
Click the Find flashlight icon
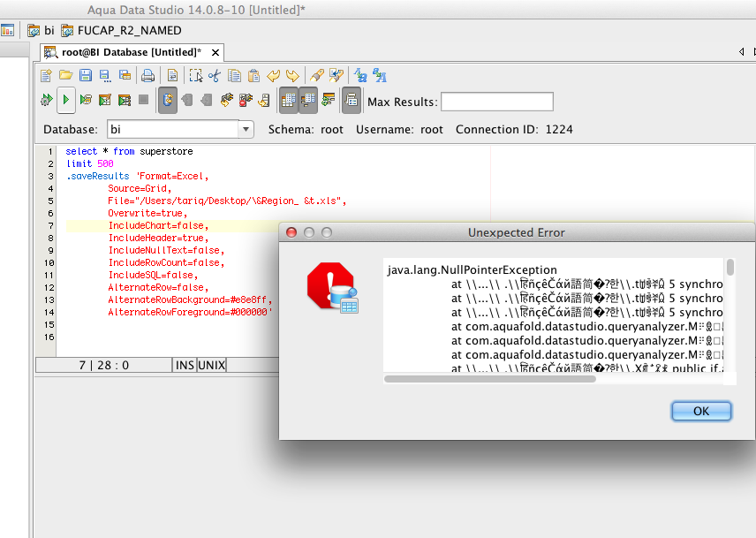317,75
